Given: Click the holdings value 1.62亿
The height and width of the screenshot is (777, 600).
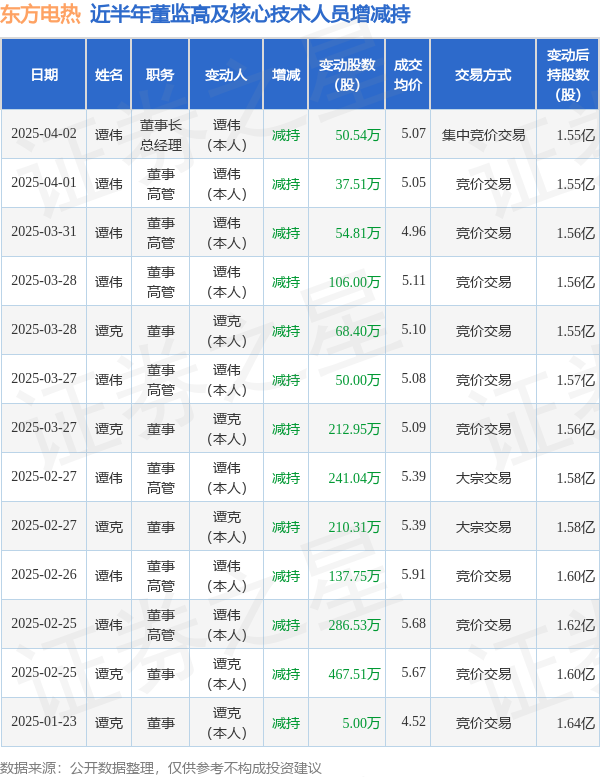Looking at the screenshot, I should [575, 625].
